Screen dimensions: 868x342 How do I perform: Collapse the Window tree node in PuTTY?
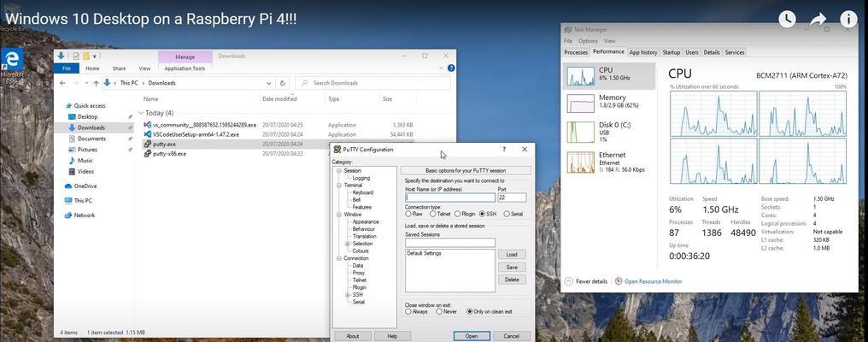tap(338, 215)
